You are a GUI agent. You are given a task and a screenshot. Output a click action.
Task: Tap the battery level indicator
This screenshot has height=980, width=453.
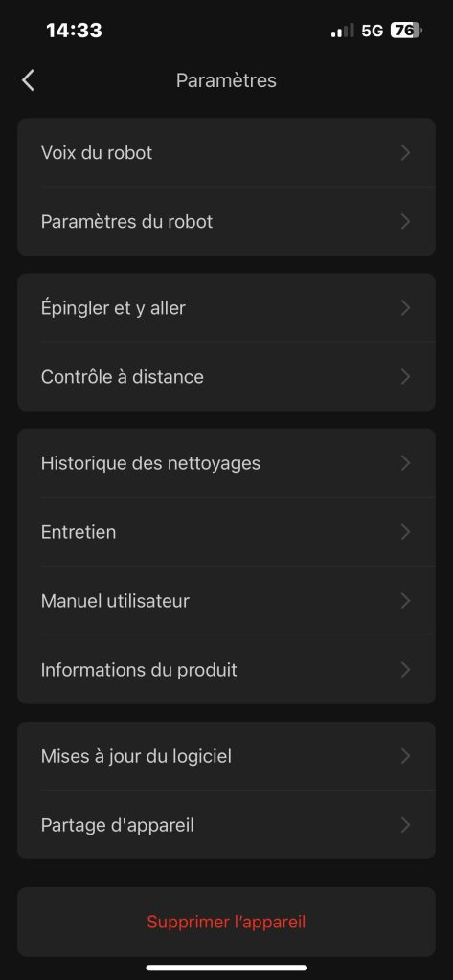click(406, 30)
